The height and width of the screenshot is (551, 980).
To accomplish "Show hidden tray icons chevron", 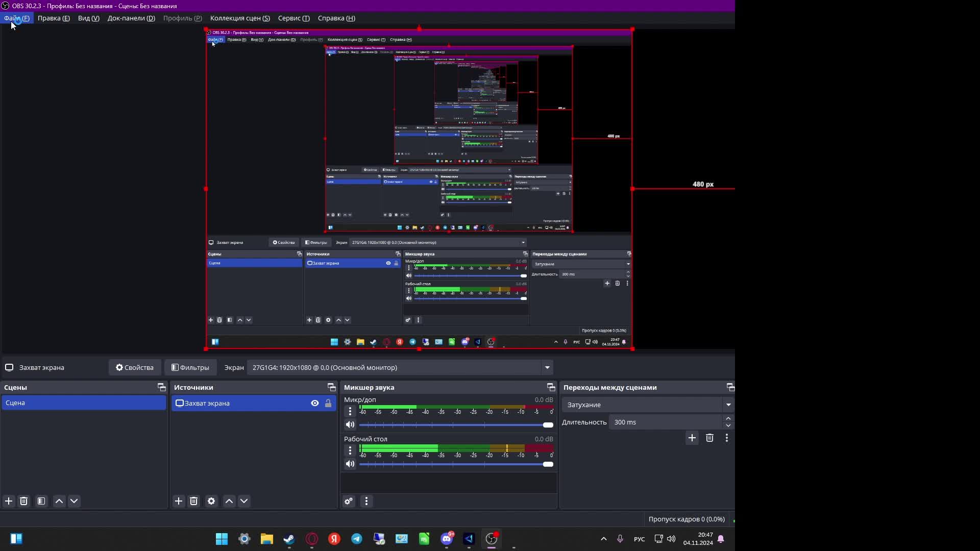I will point(604,539).
